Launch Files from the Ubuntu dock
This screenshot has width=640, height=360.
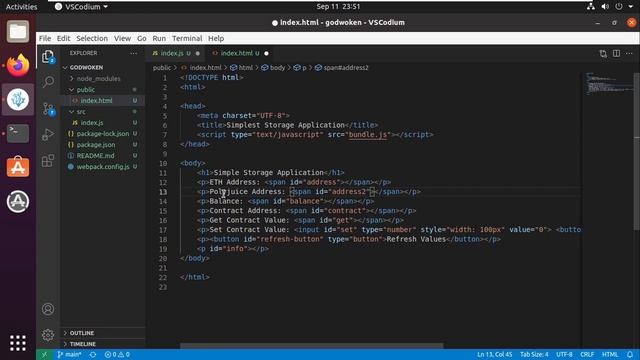(18, 31)
